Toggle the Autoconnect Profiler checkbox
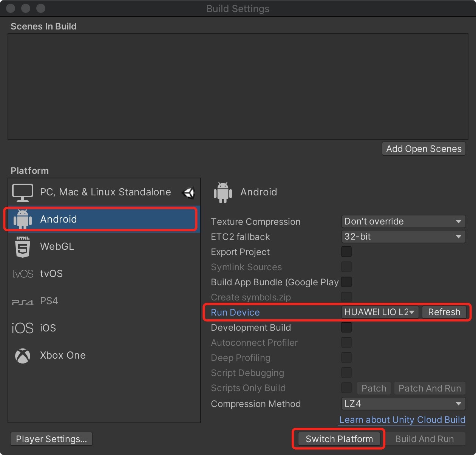 [x=346, y=342]
